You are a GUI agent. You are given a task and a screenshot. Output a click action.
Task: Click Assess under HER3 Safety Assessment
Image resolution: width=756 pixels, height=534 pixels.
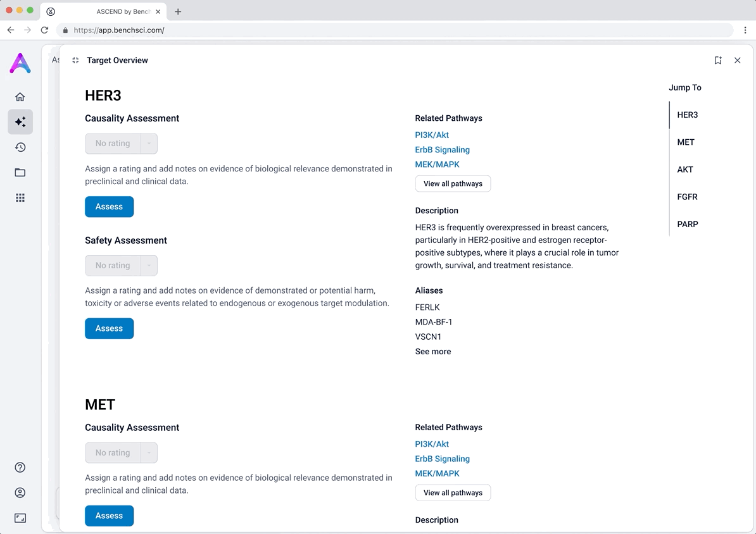[x=110, y=329]
